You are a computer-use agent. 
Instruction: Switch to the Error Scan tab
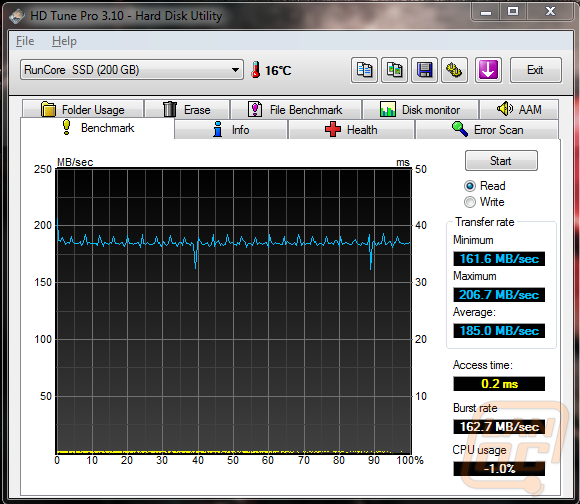487,130
